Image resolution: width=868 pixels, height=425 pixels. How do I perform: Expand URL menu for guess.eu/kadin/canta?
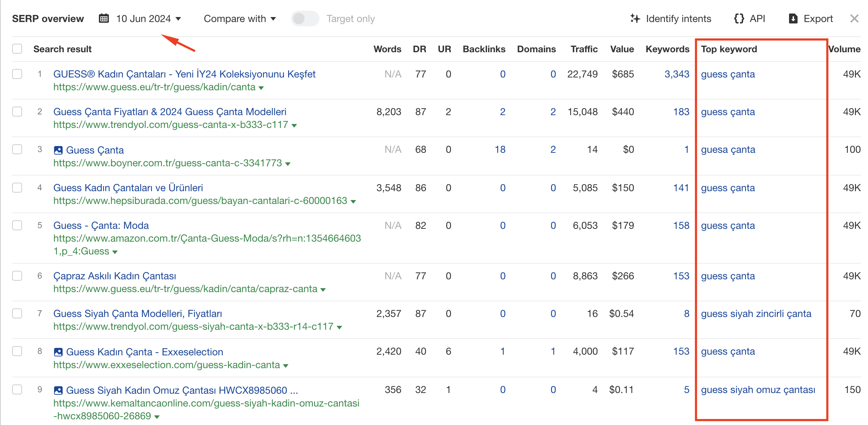pos(261,88)
